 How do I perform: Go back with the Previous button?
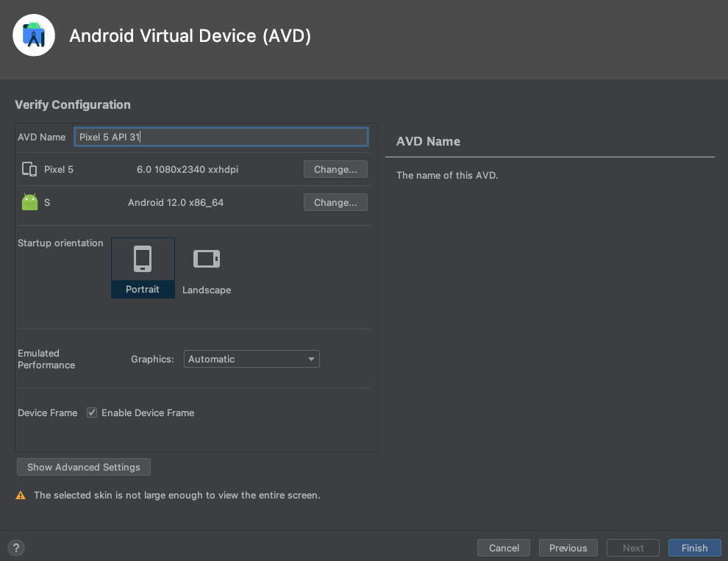tap(568, 548)
